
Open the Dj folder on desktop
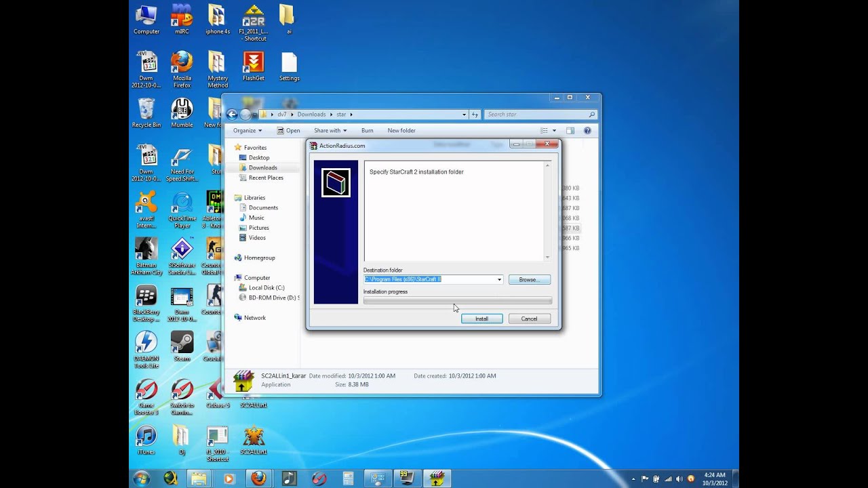point(182,441)
